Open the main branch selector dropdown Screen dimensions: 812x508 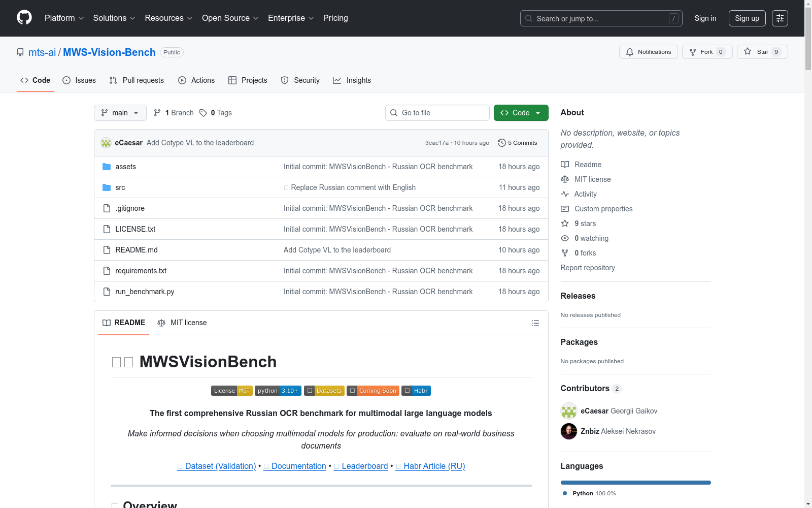point(120,113)
